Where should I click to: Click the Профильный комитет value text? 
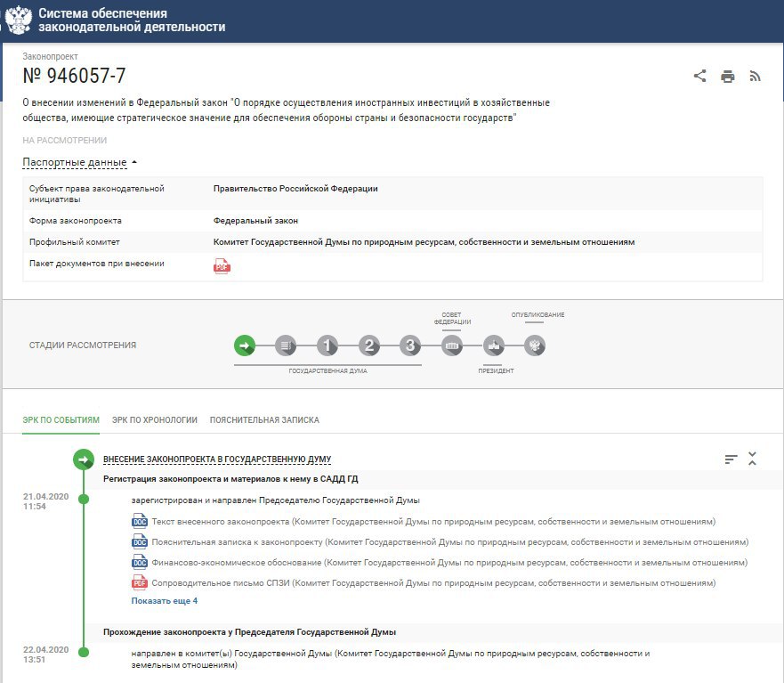point(424,242)
